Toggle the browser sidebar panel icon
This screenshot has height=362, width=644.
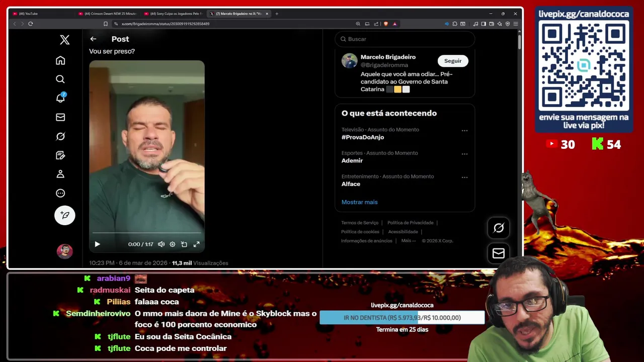(484, 24)
